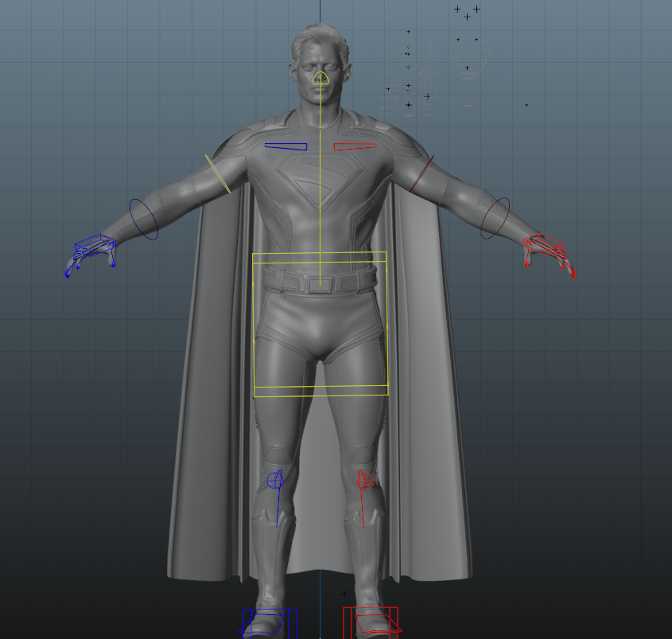Select the blue knee pole-vector circle
672x639 pixels.
274,481
